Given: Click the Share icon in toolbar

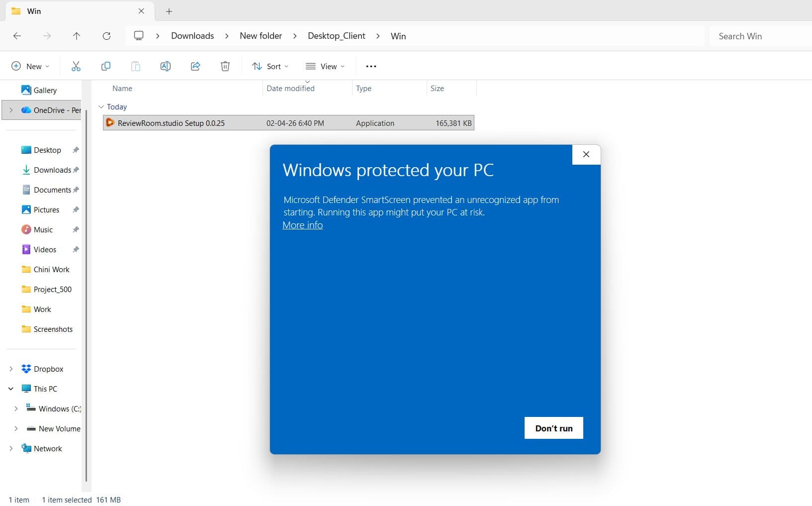Looking at the screenshot, I should 195,66.
